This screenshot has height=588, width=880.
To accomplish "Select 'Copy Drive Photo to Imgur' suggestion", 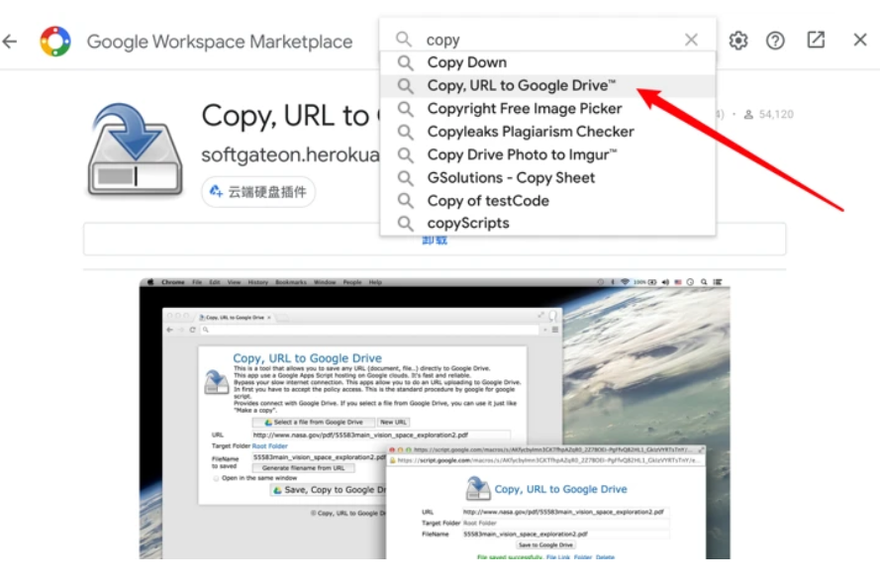I will [x=547, y=154].
